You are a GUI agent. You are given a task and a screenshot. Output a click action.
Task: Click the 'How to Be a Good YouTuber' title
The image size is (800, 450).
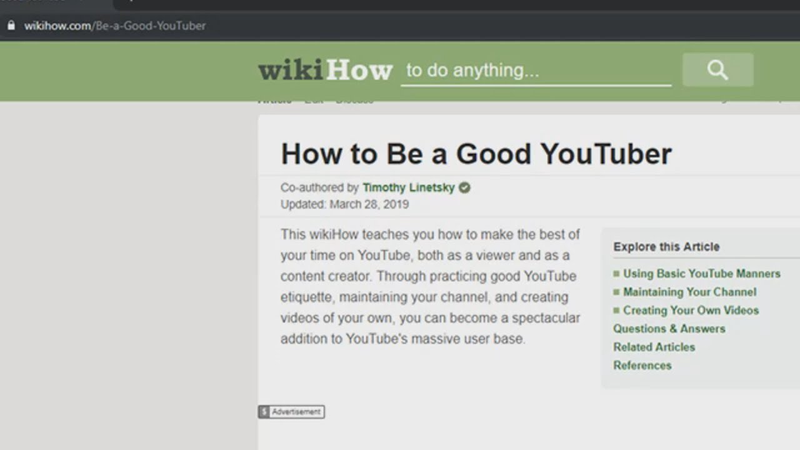[476, 153]
